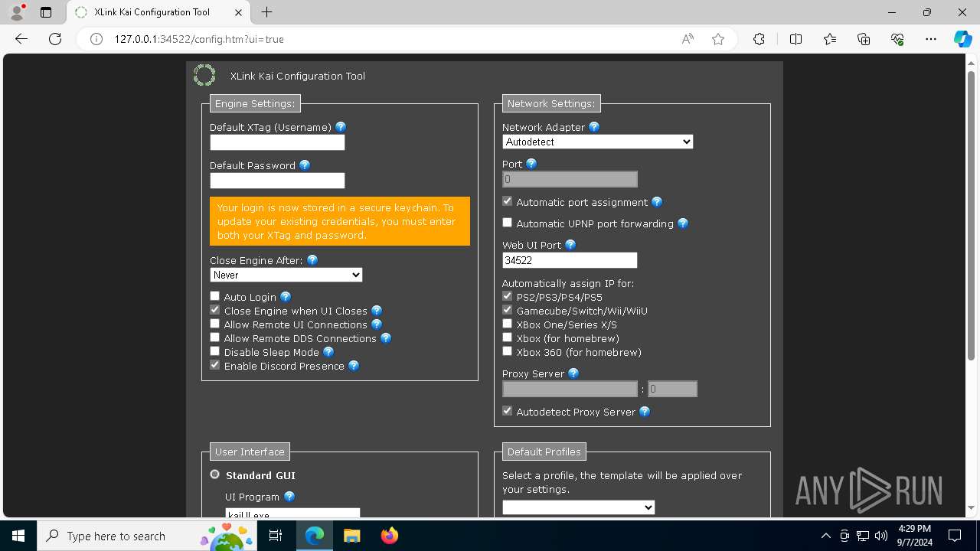Image resolution: width=980 pixels, height=551 pixels.
Task: Add page to favorites star icon
Action: 718,39
